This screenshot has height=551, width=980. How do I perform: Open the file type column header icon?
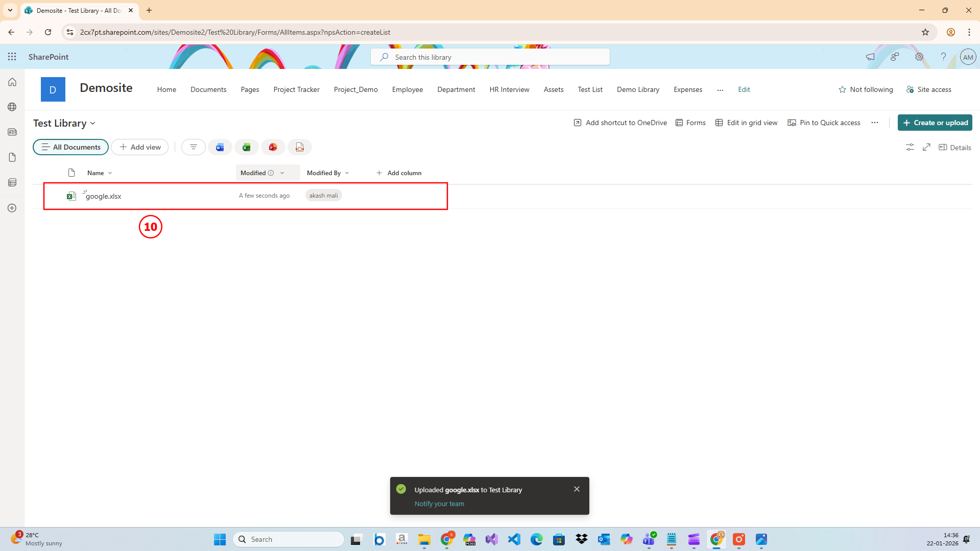click(x=71, y=173)
